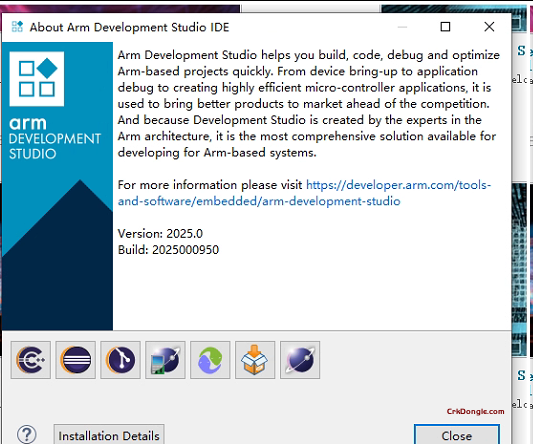The image size is (533, 444).
Task: Click the About Arm Development Studio IDE title
Action: (x=130, y=27)
